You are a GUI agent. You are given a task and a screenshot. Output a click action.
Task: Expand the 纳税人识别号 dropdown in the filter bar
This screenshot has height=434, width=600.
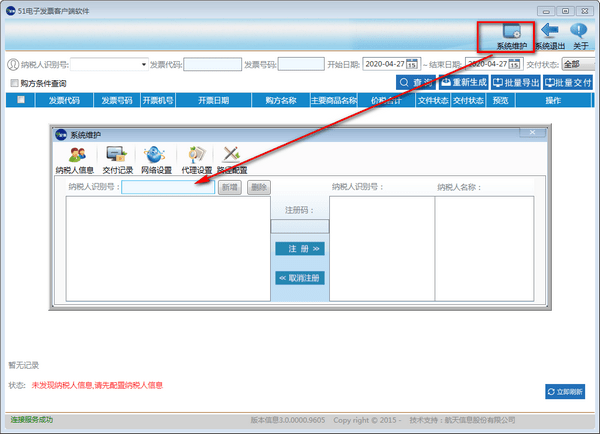[144, 64]
